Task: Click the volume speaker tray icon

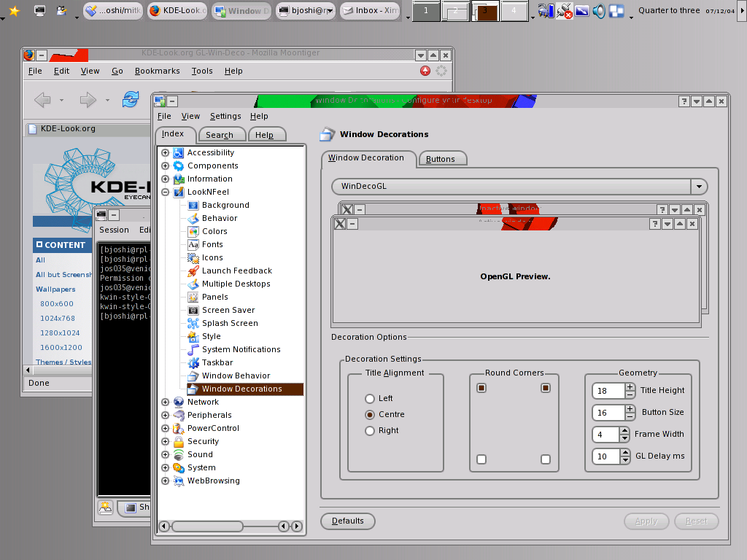Action: pos(599,10)
